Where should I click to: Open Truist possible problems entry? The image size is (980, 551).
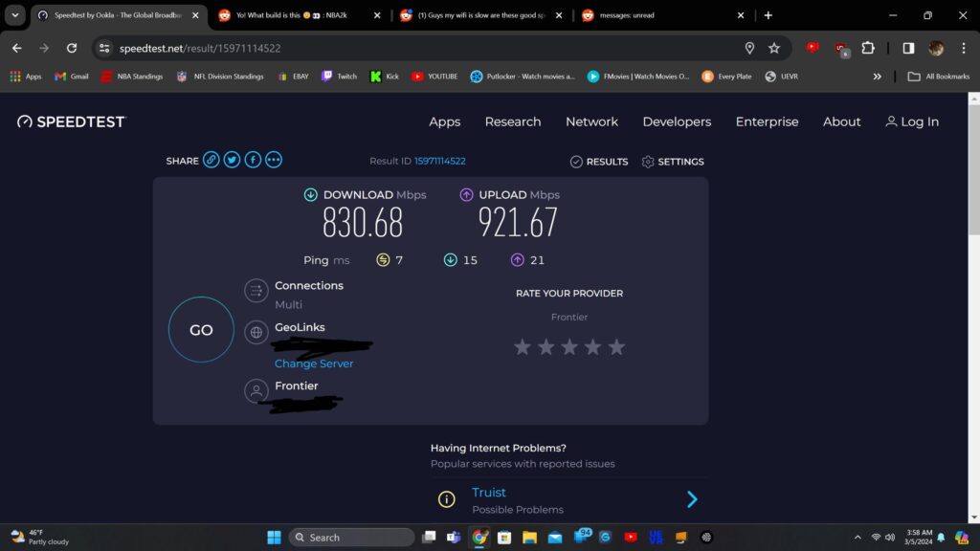[x=568, y=499]
